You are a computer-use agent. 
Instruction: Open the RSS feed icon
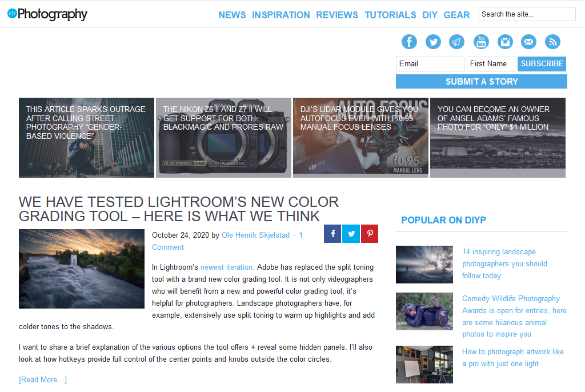pos(552,42)
